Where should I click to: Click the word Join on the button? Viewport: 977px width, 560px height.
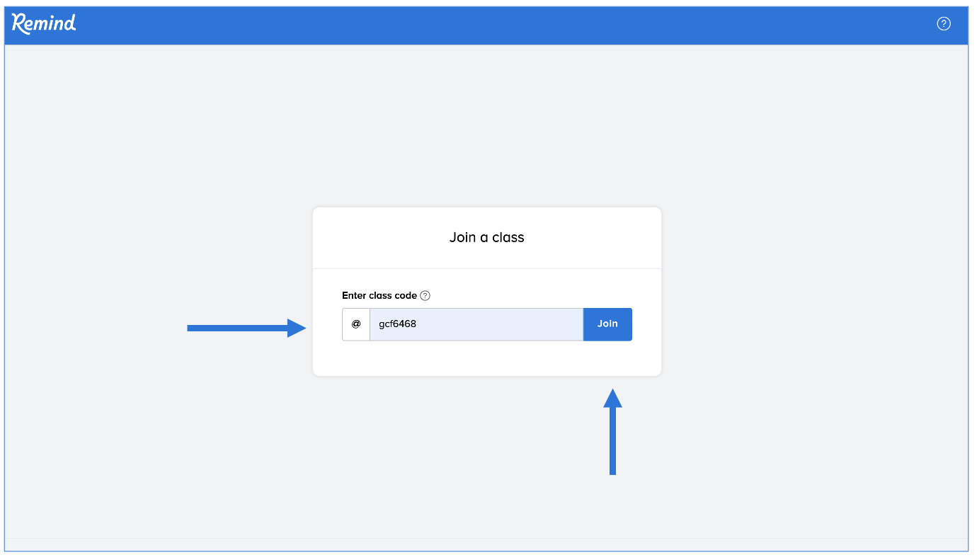click(x=607, y=324)
